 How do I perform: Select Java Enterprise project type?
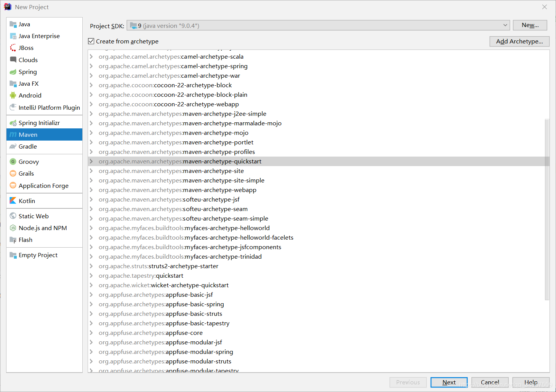[44, 36]
